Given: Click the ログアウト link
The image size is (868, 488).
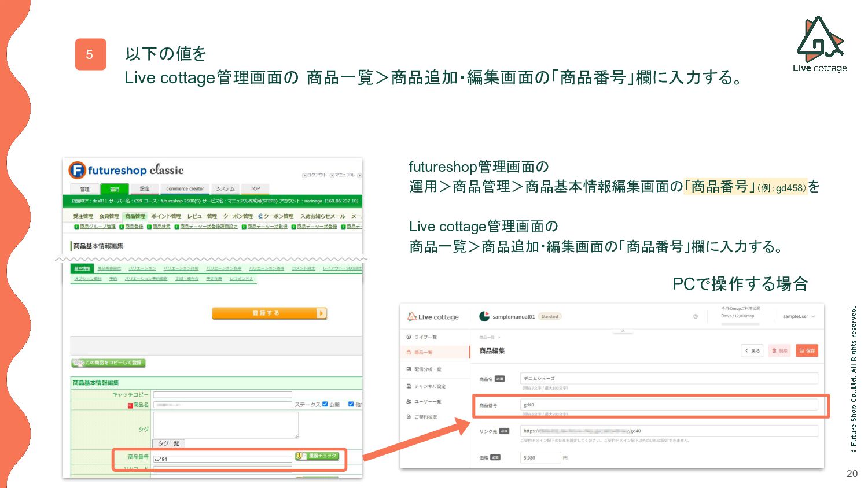Looking at the screenshot, I should click(x=315, y=175).
